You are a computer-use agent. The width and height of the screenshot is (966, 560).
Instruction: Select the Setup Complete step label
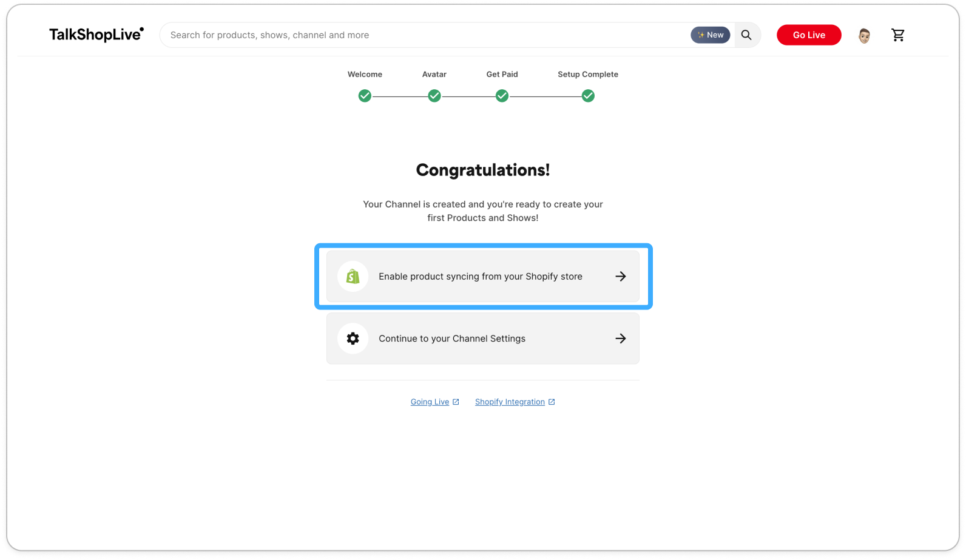tap(588, 74)
